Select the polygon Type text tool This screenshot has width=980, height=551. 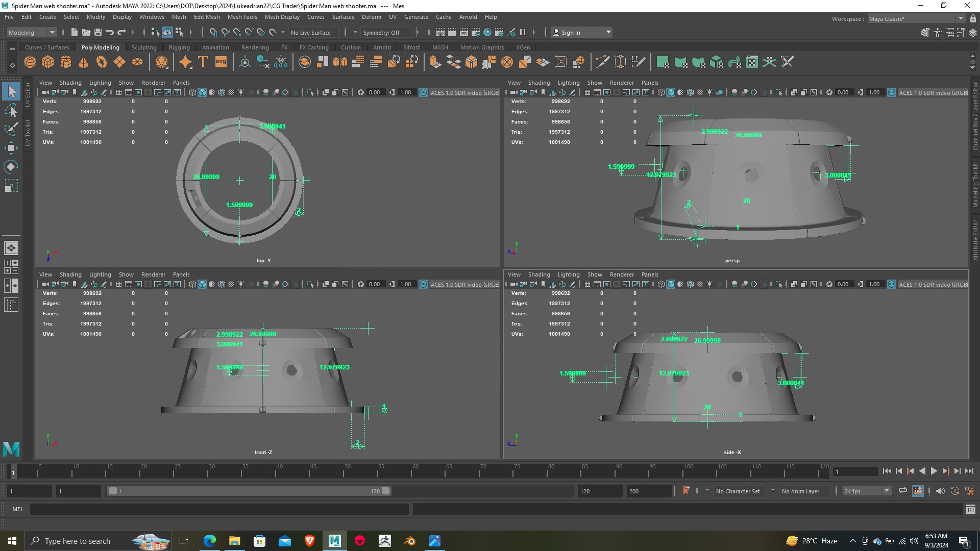click(x=203, y=62)
